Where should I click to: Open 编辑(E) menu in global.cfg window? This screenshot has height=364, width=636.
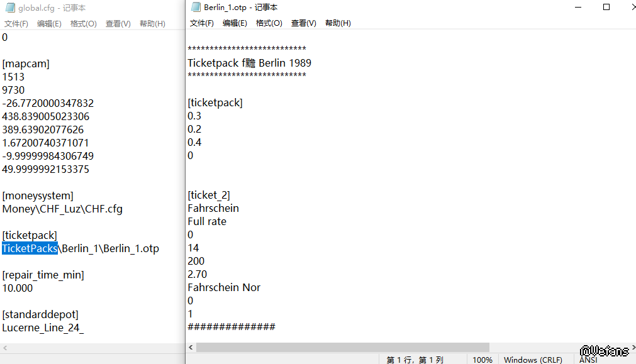point(49,23)
